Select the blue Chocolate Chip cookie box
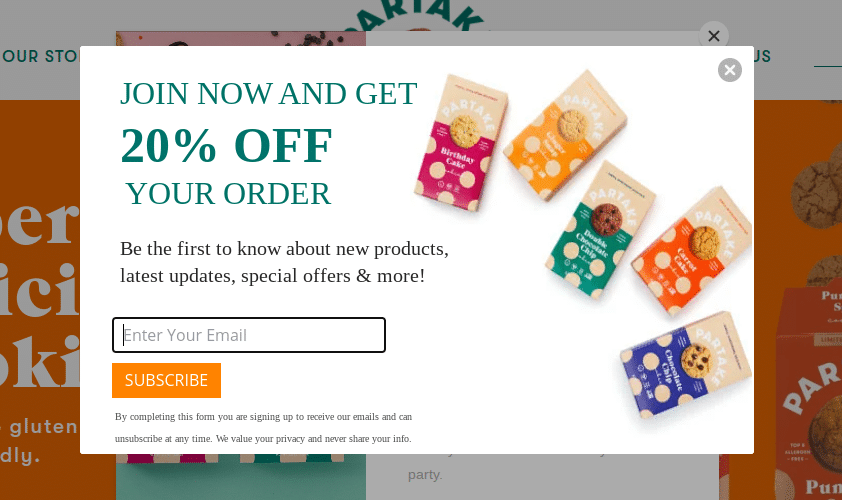The height and width of the screenshot is (500, 842). click(x=686, y=365)
